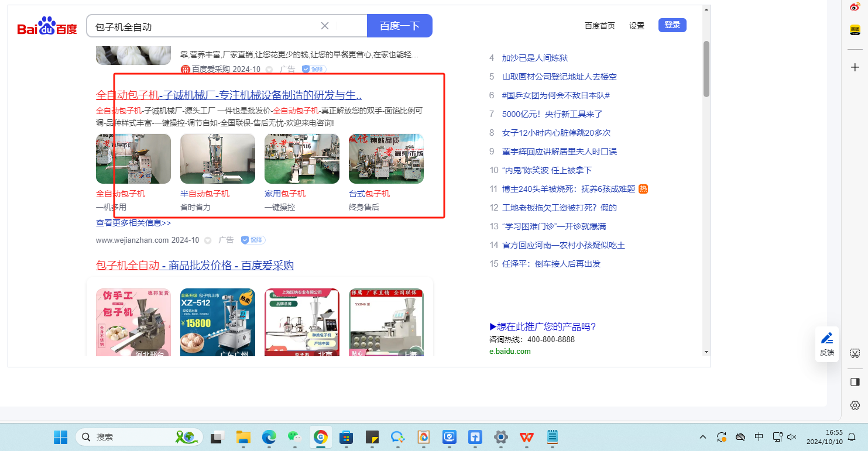Open sidebar settings gear icon
Viewport: 868px width, 451px height.
[855, 405]
